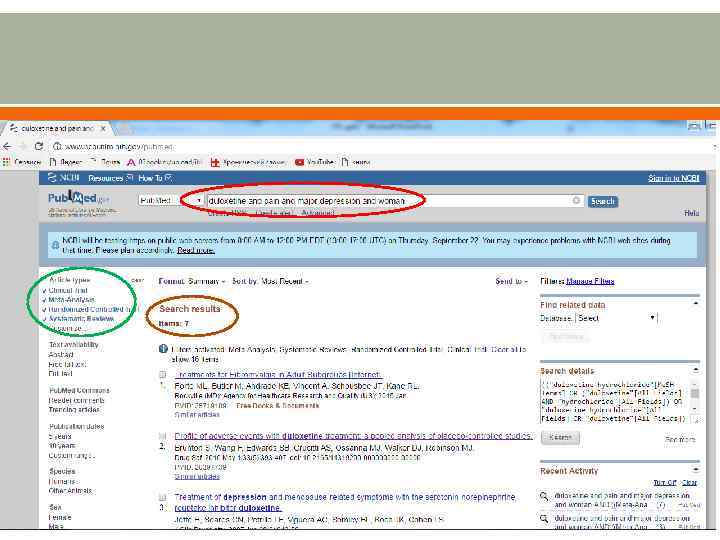Viewport: 720px width, 540px height.
Task: Click the Search details box scrollbar
Action: (x=695, y=396)
